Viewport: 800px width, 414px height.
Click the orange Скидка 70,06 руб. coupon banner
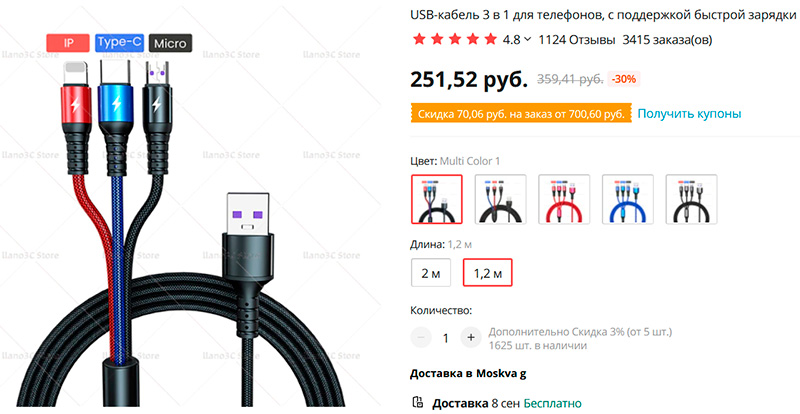pyautogui.click(x=521, y=114)
